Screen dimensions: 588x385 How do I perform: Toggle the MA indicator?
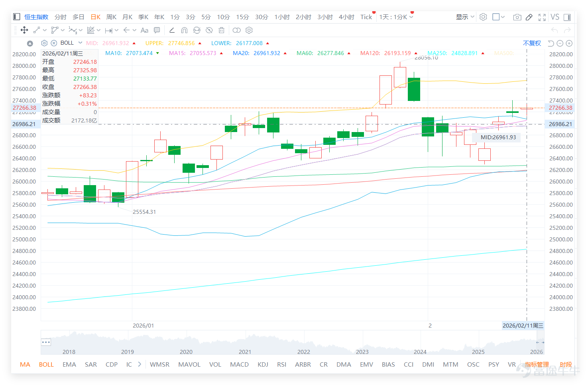(25, 364)
